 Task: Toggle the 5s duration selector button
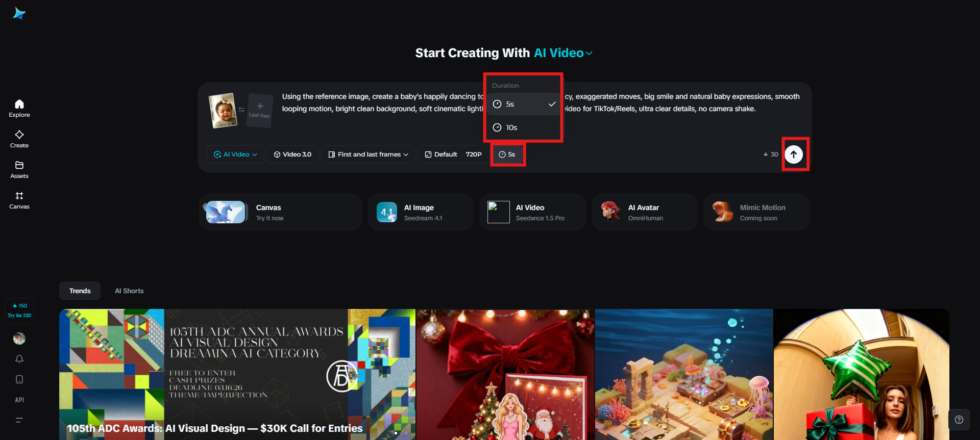pos(507,154)
